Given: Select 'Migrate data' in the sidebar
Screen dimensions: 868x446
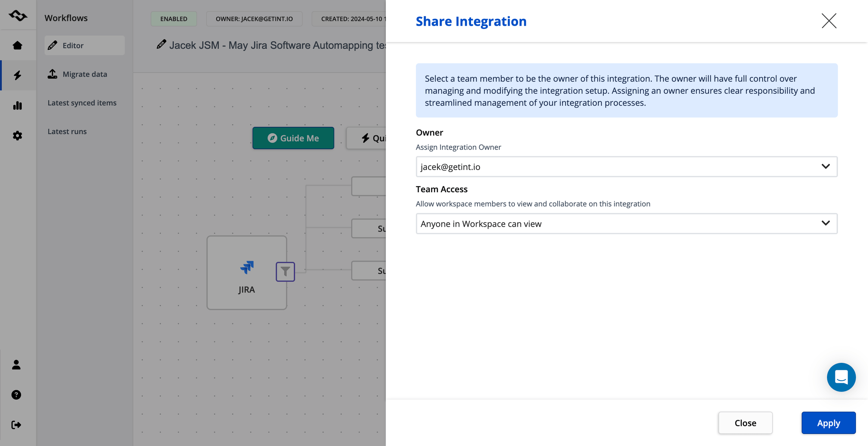Looking at the screenshot, I should [84, 74].
